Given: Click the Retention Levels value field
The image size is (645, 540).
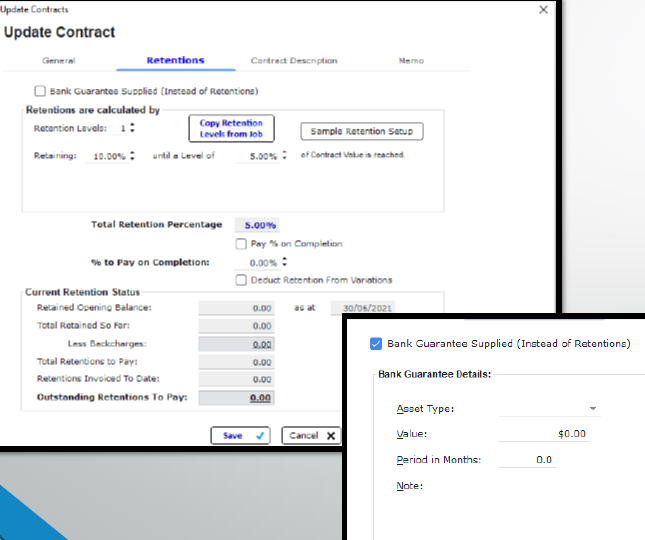Looking at the screenshot, I should pyautogui.click(x=120, y=128).
